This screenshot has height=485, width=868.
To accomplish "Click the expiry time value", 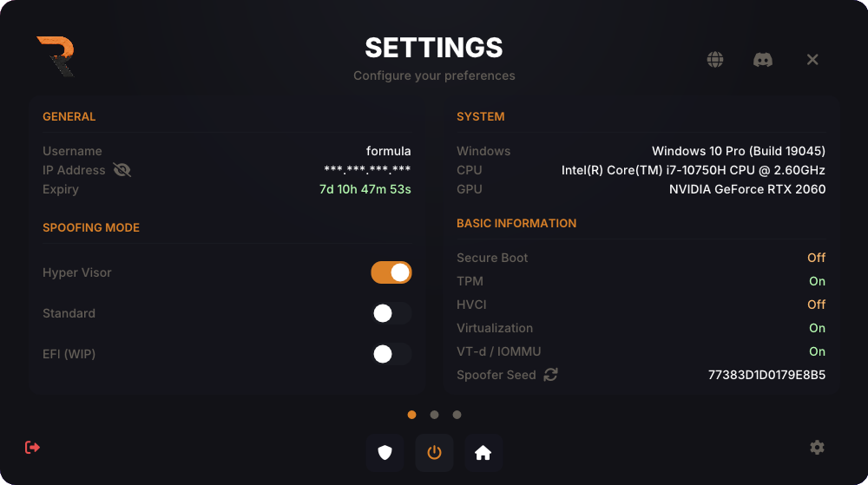I will click(x=365, y=189).
